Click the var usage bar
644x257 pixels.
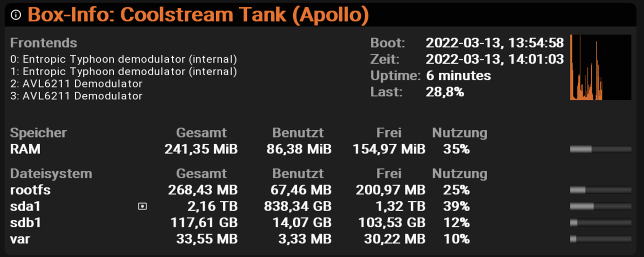600,239
